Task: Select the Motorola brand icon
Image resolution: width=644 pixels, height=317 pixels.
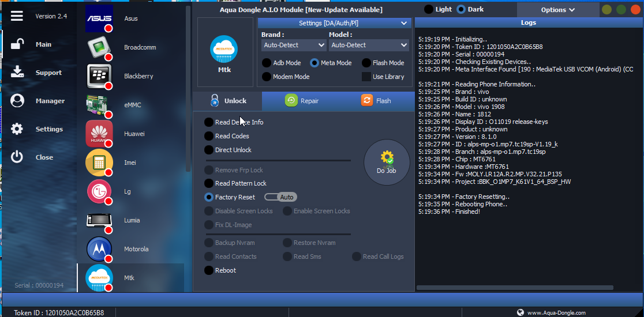Action: [x=99, y=249]
